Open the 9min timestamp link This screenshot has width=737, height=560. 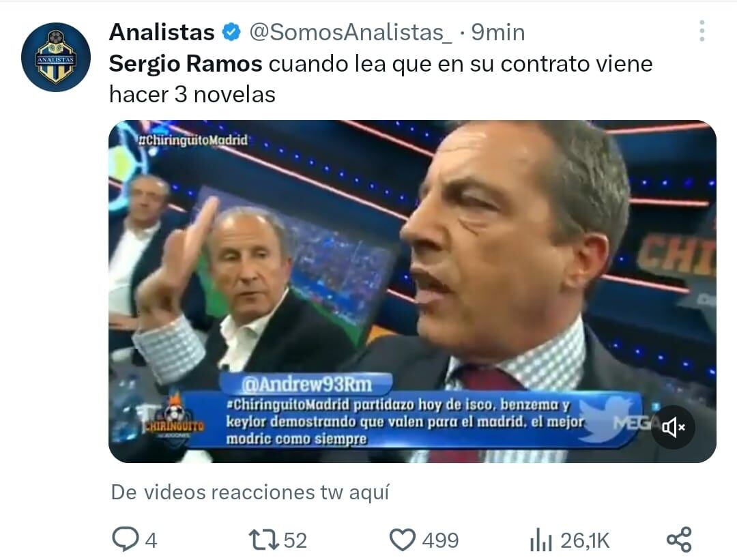pyautogui.click(x=498, y=33)
